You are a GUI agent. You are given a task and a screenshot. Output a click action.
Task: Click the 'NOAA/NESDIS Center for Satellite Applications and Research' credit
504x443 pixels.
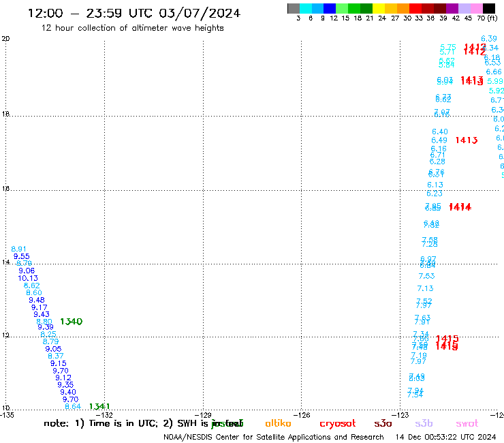click(274, 437)
